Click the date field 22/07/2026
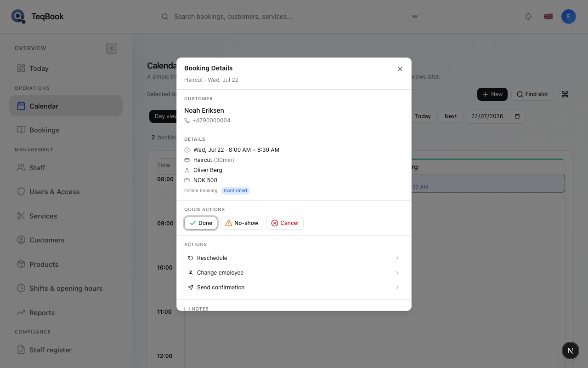This screenshot has height=368, width=588. pos(496,116)
